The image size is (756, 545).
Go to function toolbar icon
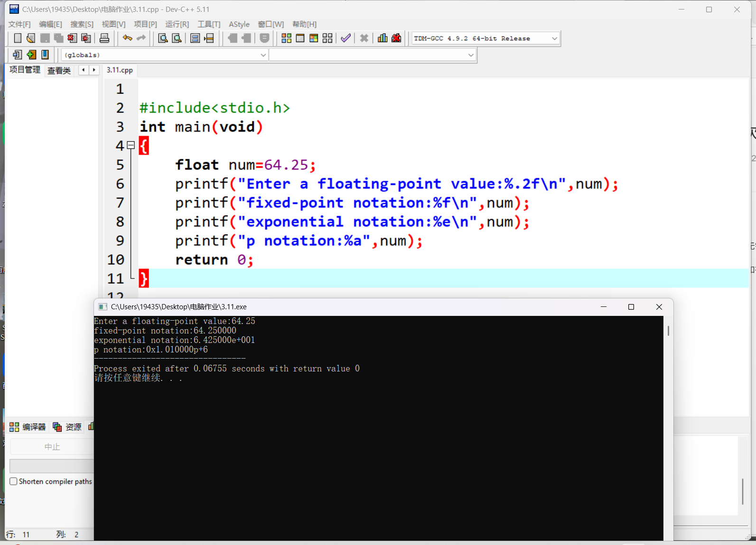tap(195, 38)
